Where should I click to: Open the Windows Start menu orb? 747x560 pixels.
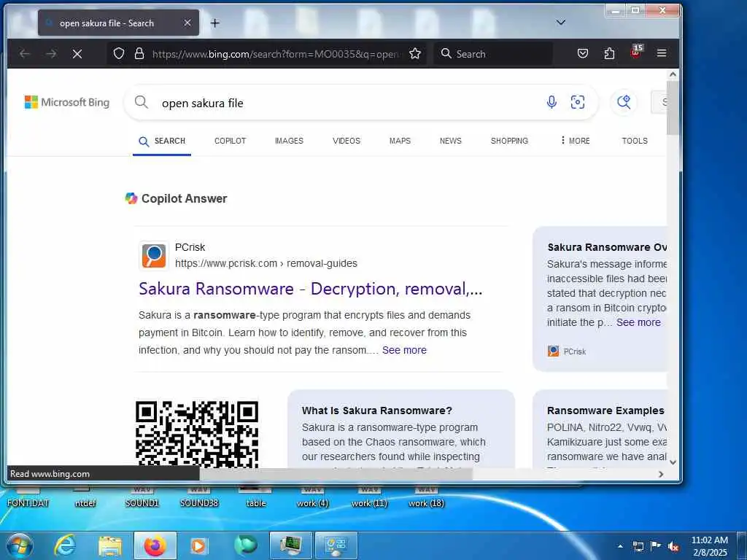[x=19, y=545]
